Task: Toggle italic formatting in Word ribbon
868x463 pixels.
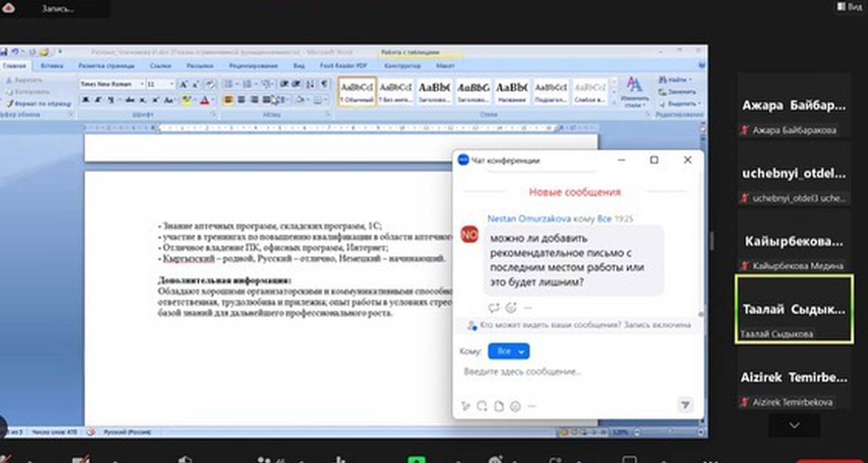Action: [97, 100]
